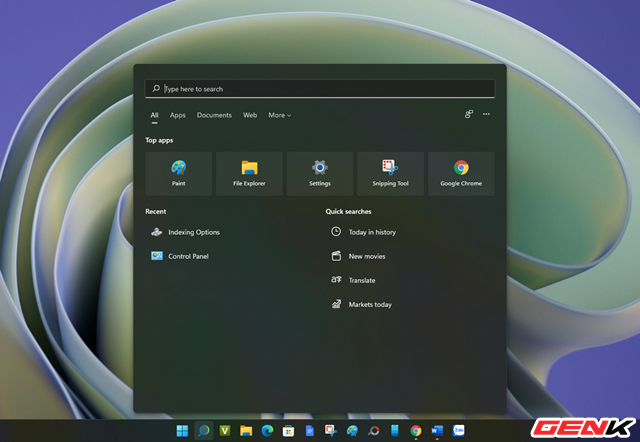Switch to the Web search tab
640x442 pixels.
pyautogui.click(x=250, y=115)
